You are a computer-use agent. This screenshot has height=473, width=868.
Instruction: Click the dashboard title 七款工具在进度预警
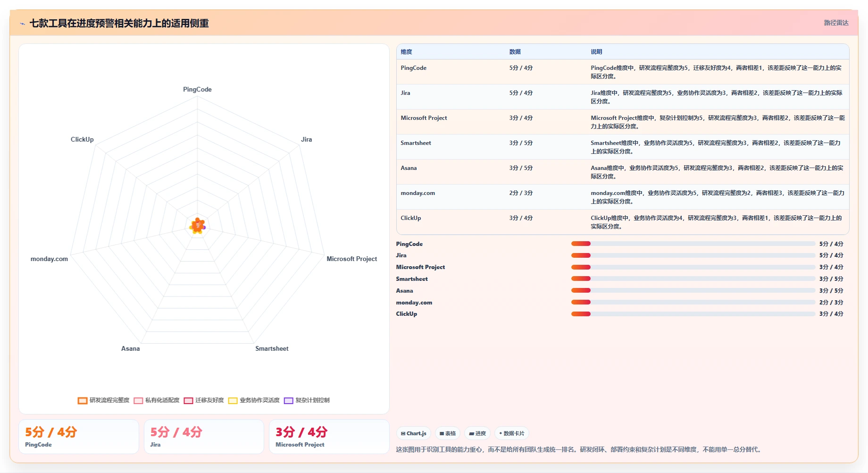[x=119, y=24]
